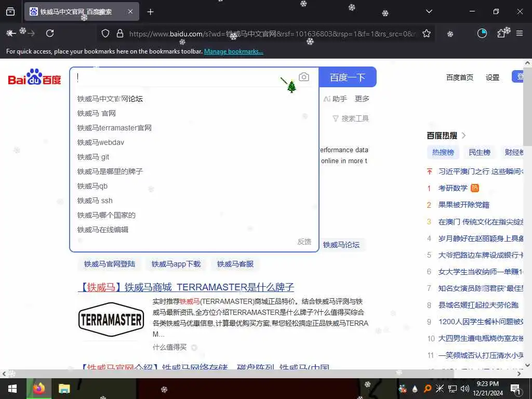This screenshot has height=399, width=532.
Task: Switch to the 民生榜 tab
Action: [480, 152]
